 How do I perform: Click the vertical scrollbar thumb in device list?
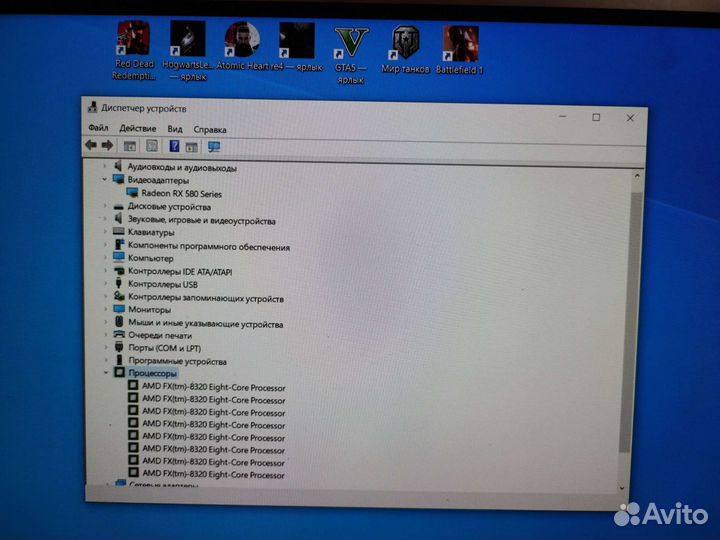coord(630,321)
